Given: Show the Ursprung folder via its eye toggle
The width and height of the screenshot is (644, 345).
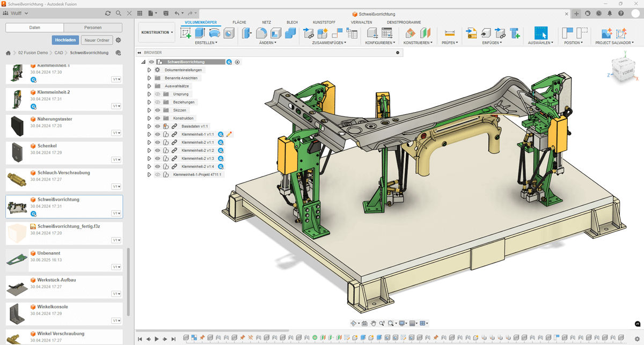Looking at the screenshot, I should [x=157, y=94].
